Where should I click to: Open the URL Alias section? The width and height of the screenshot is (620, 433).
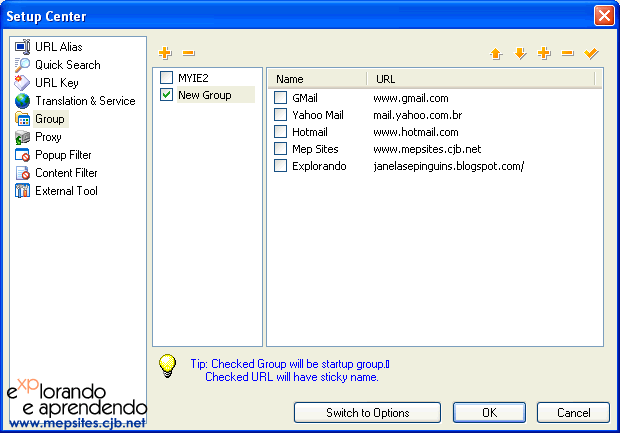pyautogui.click(x=59, y=47)
